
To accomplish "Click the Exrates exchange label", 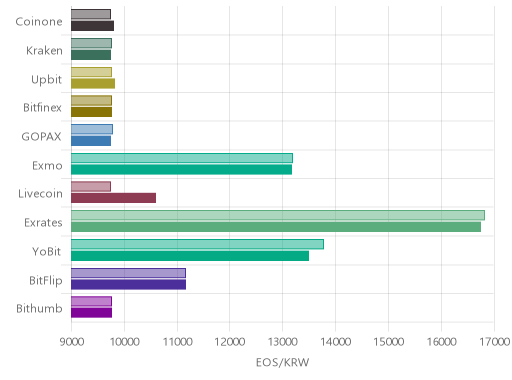I will (43, 223).
